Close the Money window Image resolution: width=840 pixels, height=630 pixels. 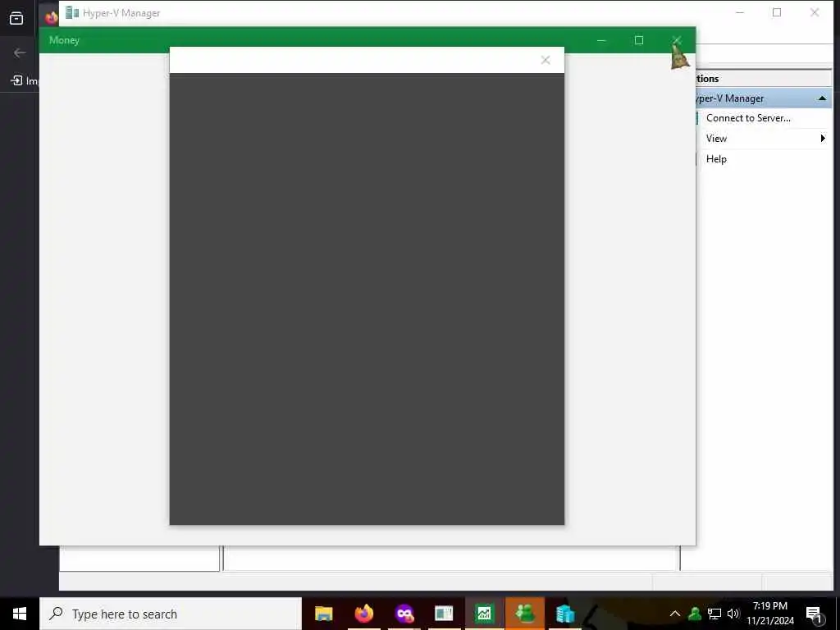[677, 40]
